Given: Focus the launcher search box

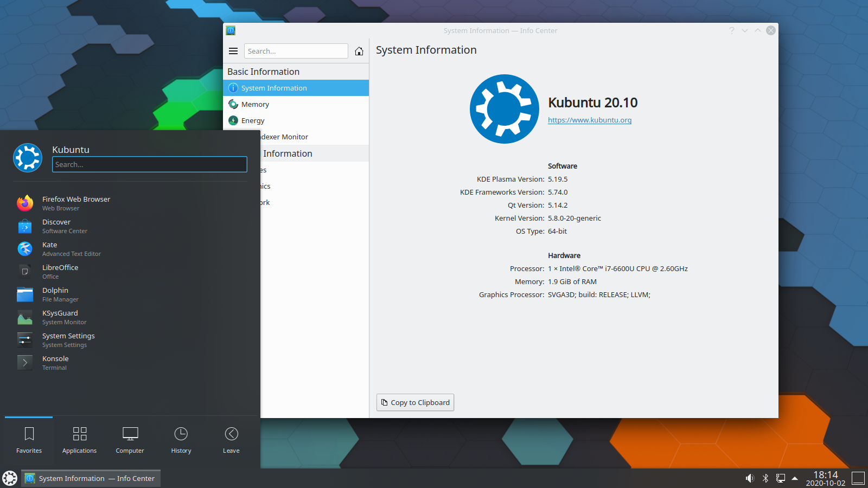Looking at the screenshot, I should coord(150,164).
